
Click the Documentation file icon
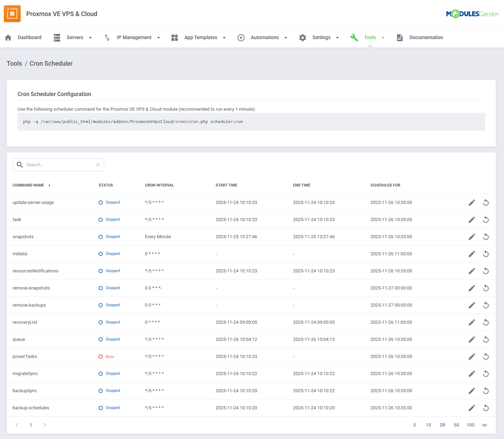tap(400, 37)
